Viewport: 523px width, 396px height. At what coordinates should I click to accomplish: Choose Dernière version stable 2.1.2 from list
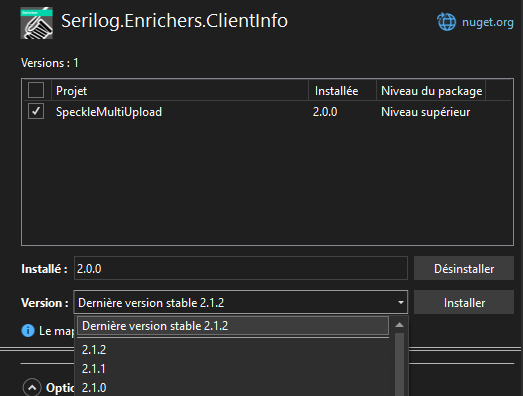point(233,326)
